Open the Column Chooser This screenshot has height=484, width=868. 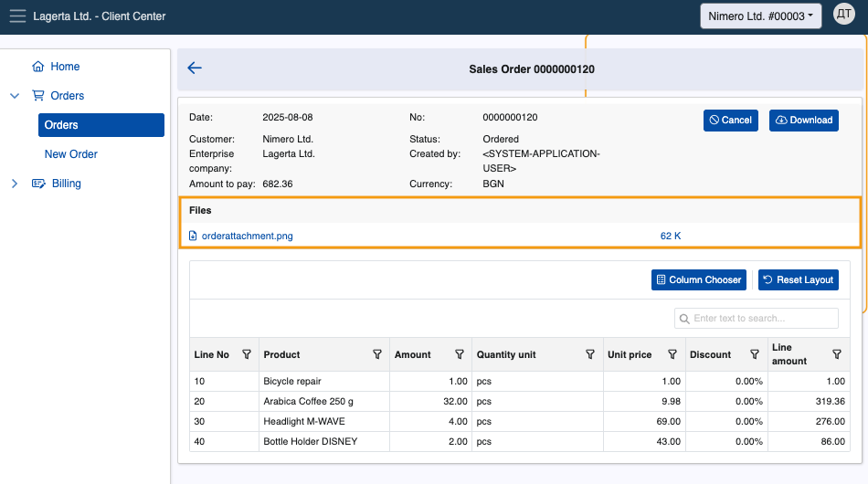(698, 279)
